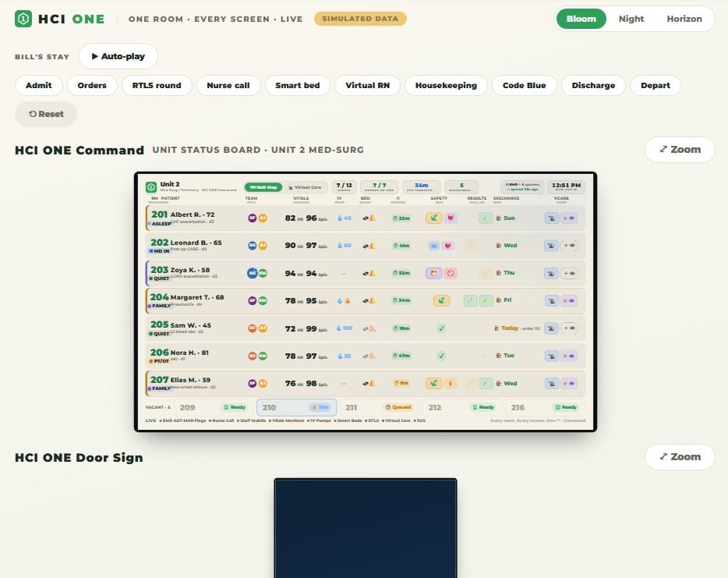Click the bed alarm bell icon in room 203
The width and height of the screenshot is (728, 578).
373,273
